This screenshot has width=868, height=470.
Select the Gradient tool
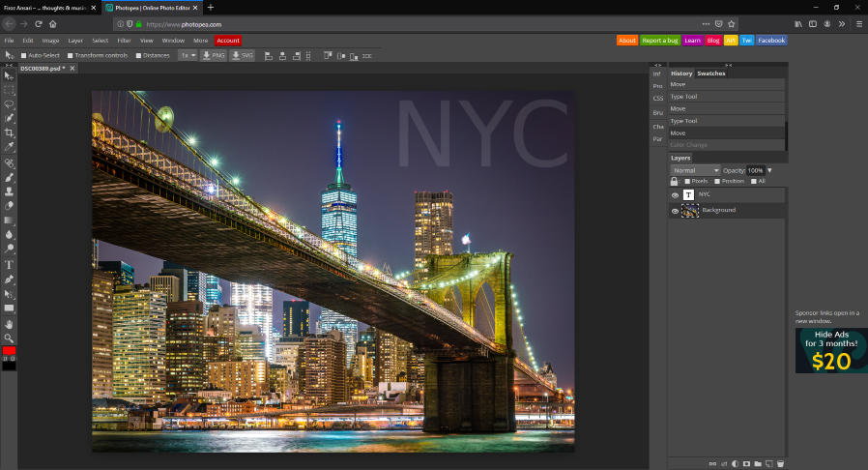point(9,220)
